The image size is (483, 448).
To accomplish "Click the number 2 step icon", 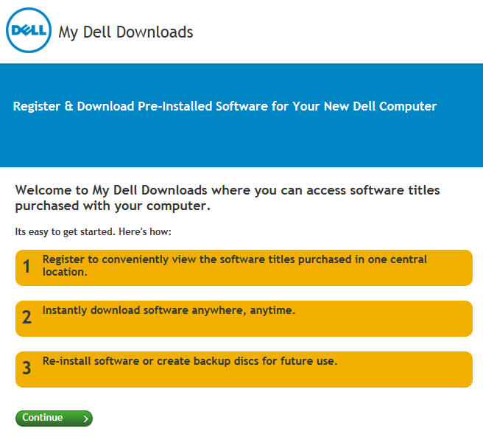I will point(27,318).
